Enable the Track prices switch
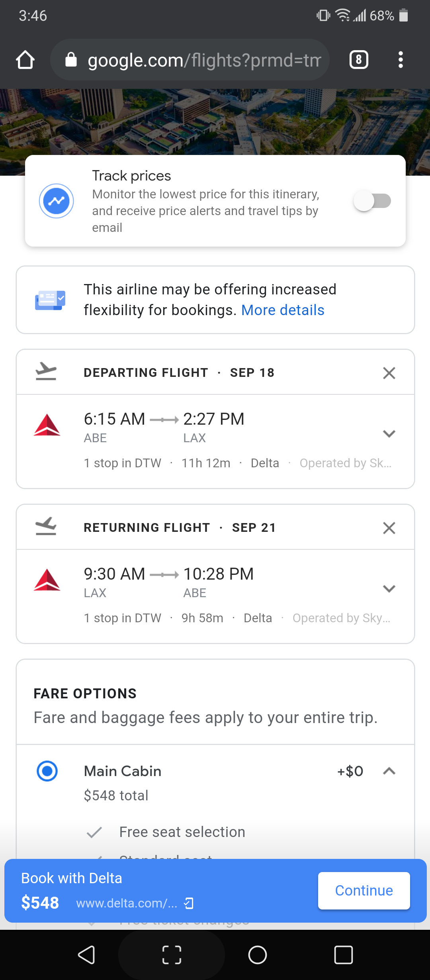The width and height of the screenshot is (430, 980). pos(372,201)
